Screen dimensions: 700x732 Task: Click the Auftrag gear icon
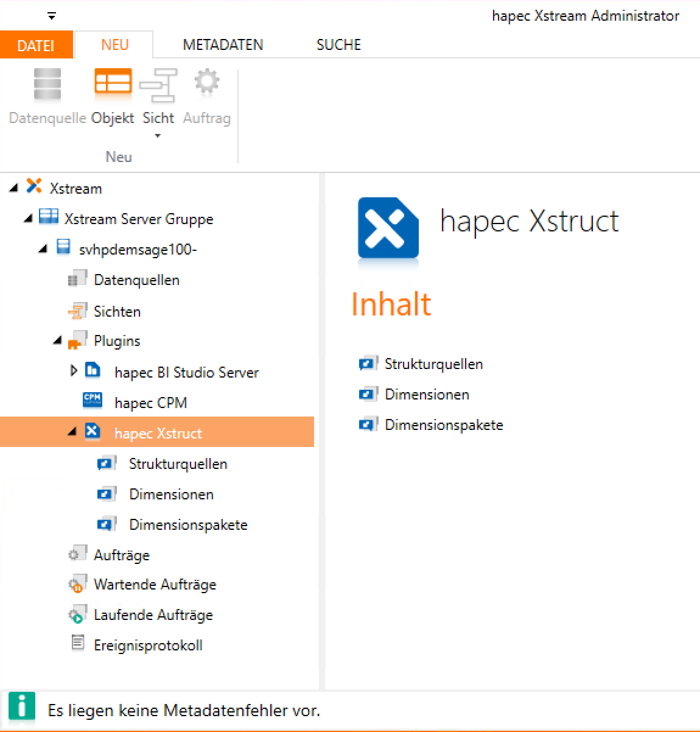[x=206, y=82]
